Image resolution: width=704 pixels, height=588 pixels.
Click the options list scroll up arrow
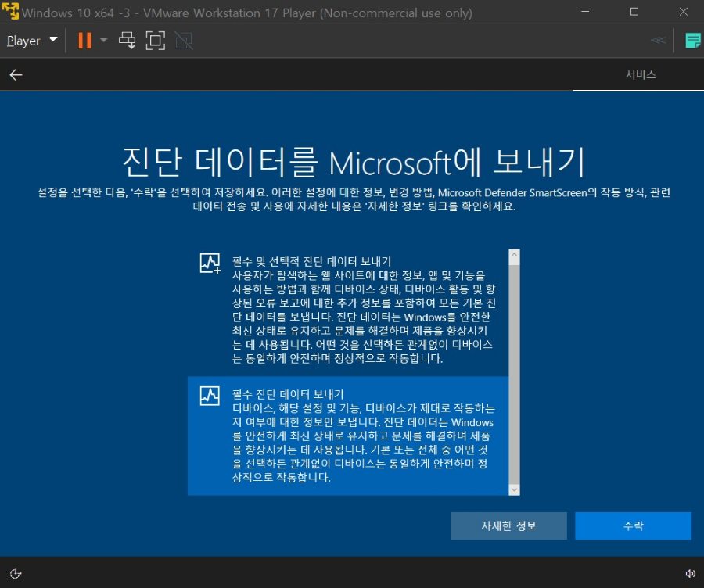[515, 256]
